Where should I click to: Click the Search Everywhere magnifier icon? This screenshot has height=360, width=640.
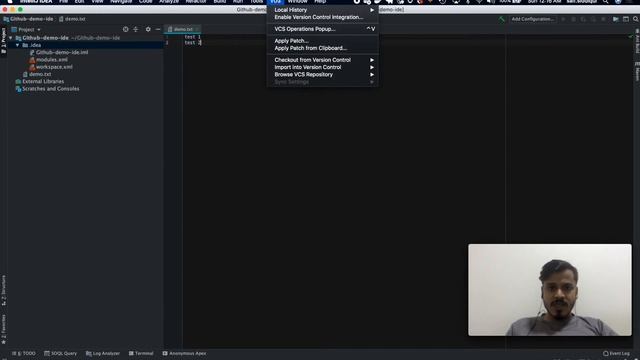[636, 19]
